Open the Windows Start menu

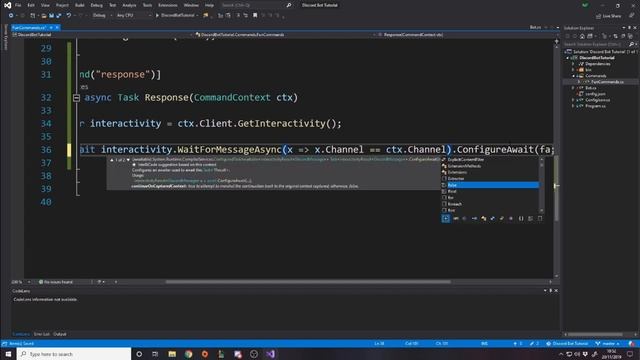pos(8,354)
